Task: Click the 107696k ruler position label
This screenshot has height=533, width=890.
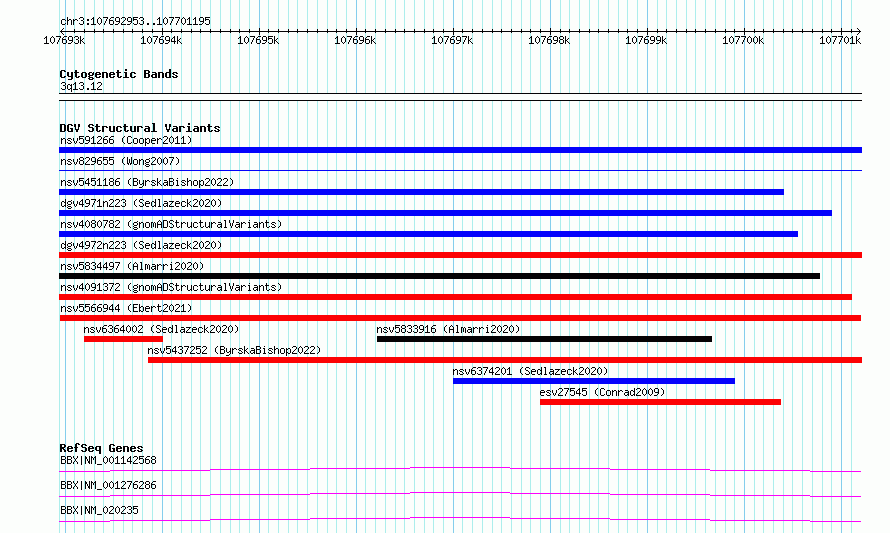Action: pos(355,40)
